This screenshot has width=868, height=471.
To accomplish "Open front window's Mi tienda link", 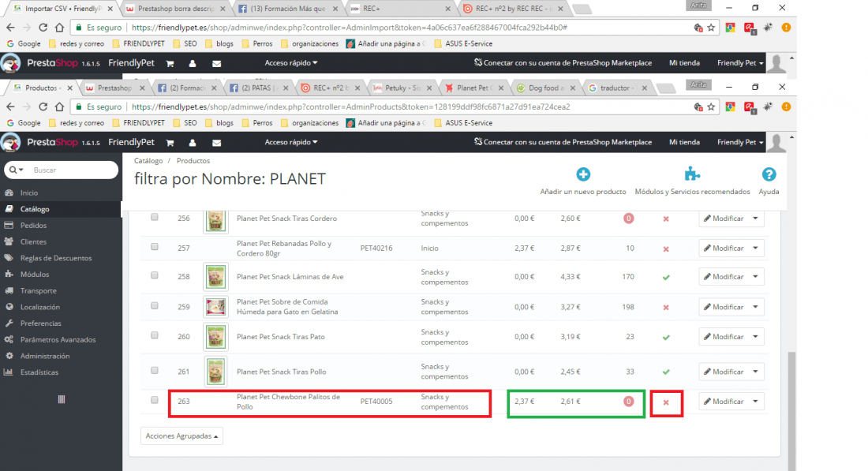I will pos(684,142).
